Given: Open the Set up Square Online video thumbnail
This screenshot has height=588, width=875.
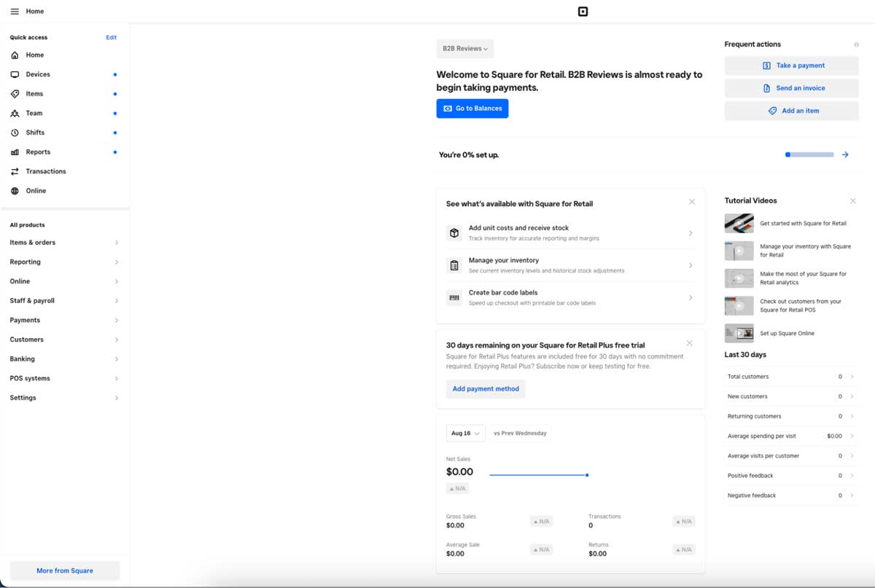Looking at the screenshot, I should point(737,333).
